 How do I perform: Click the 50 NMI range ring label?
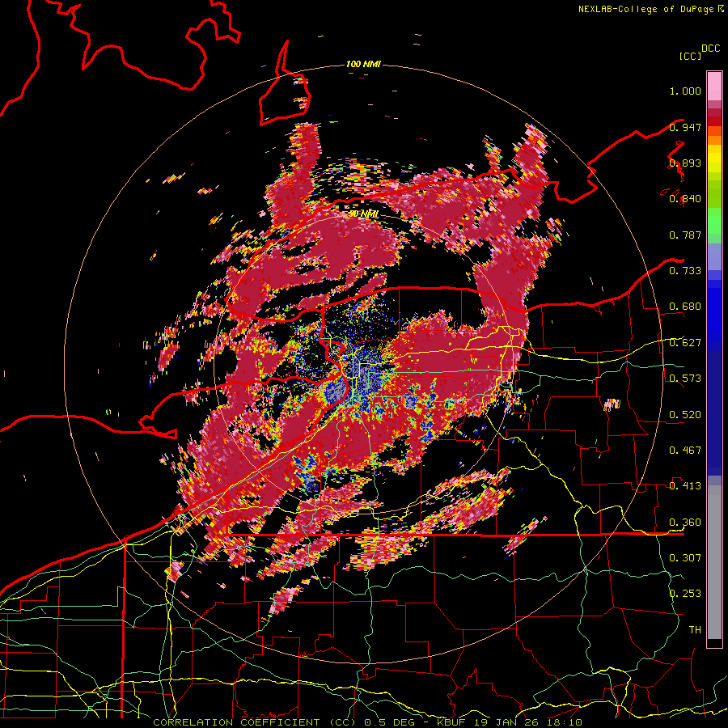coord(364,214)
